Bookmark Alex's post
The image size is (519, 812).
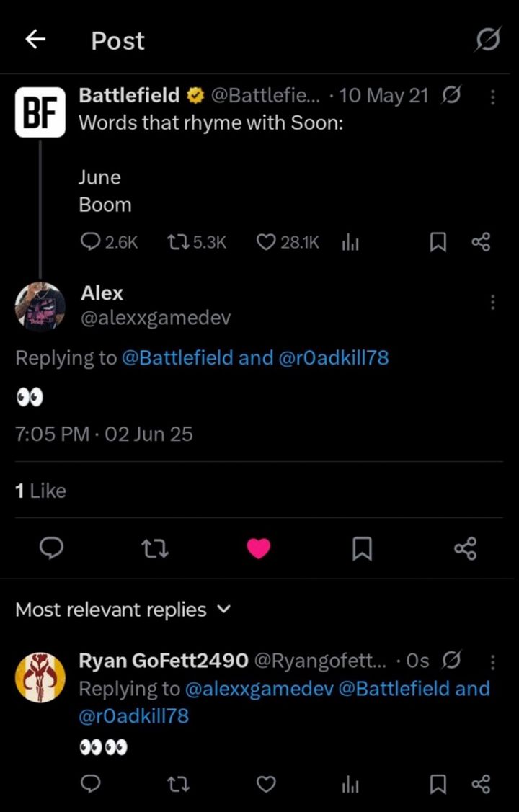362,549
